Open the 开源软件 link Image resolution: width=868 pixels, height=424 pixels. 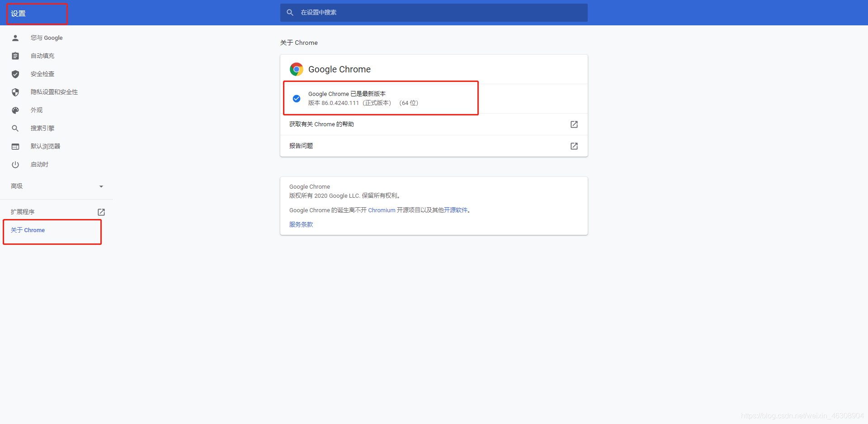(x=456, y=210)
